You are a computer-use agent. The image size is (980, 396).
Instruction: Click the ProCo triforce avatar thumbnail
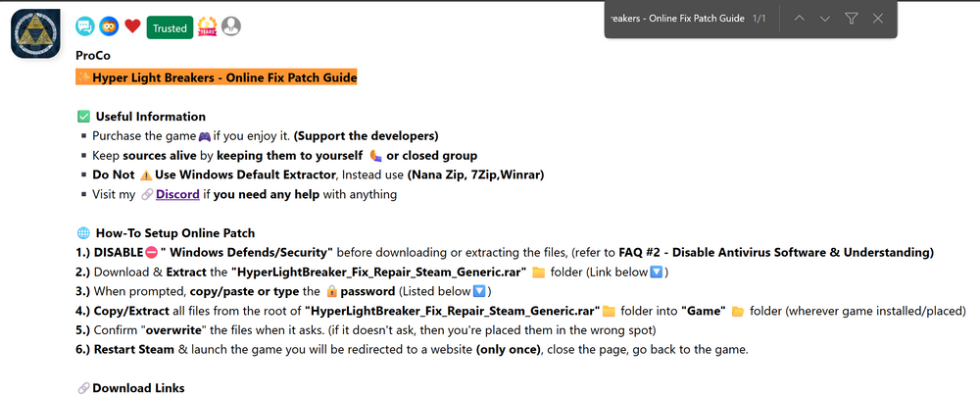(x=35, y=33)
